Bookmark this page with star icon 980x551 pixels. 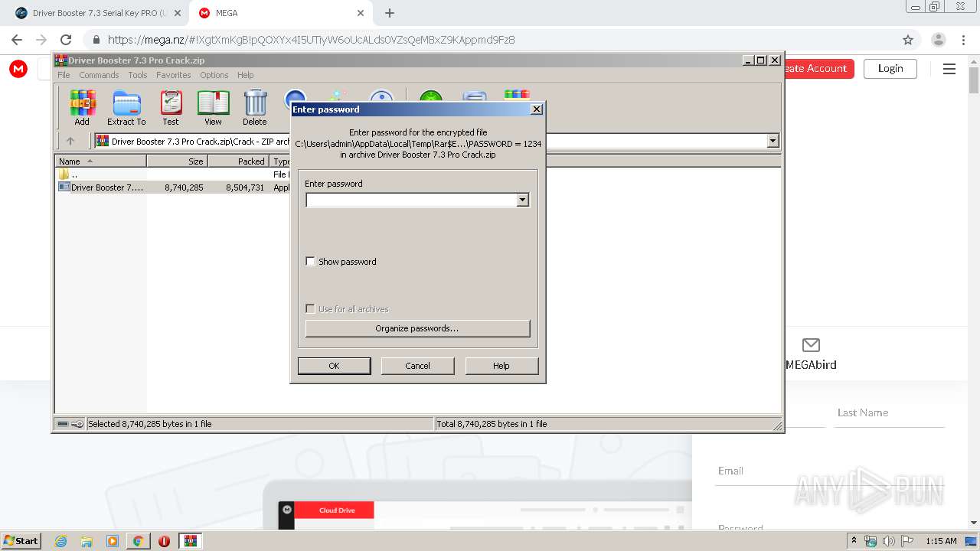[908, 40]
